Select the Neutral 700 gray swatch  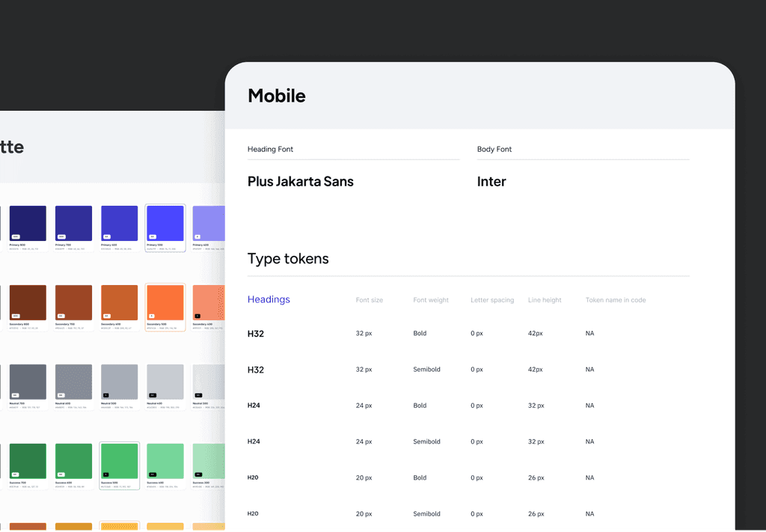28,382
